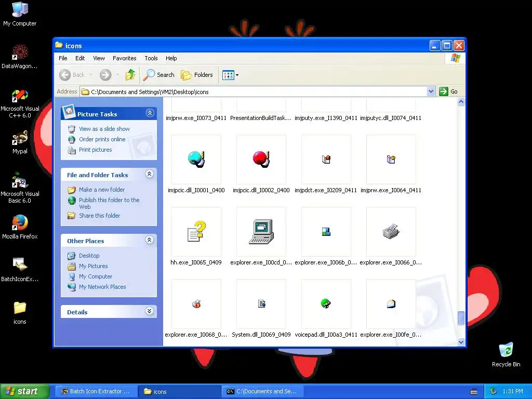This screenshot has height=399, width=532.
Task: Collapse the Other Places panel
Action: coord(149,240)
